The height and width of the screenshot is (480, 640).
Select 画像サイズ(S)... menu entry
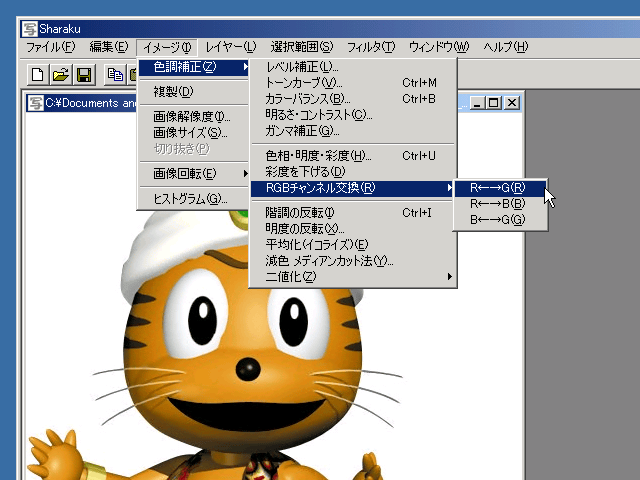point(193,133)
